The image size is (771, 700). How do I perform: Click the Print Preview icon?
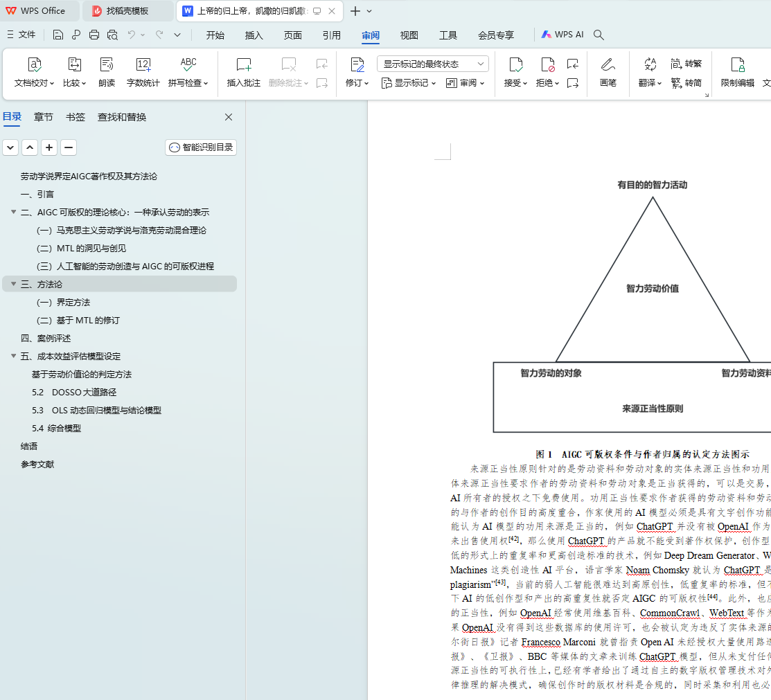(113, 35)
